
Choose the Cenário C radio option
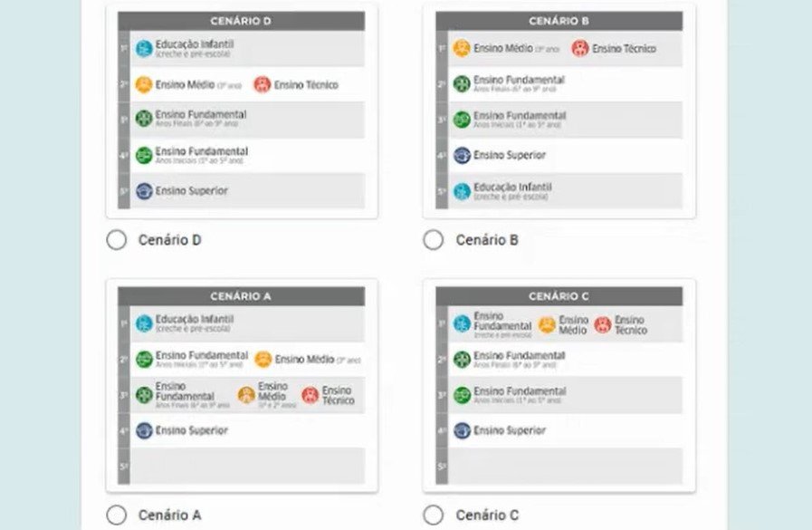434,516
